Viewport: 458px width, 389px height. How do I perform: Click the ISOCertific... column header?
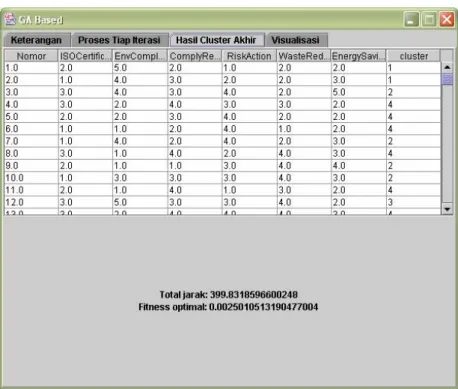(85, 56)
